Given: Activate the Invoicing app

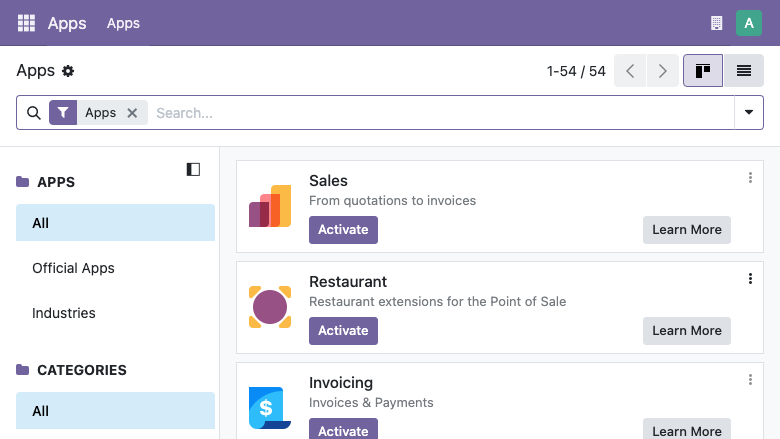Looking at the screenshot, I should [343, 429].
